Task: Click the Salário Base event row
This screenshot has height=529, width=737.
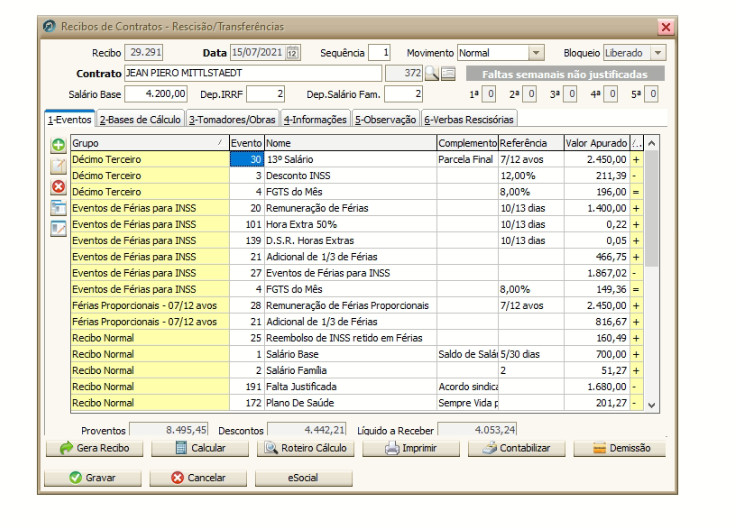Action: (357, 354)
